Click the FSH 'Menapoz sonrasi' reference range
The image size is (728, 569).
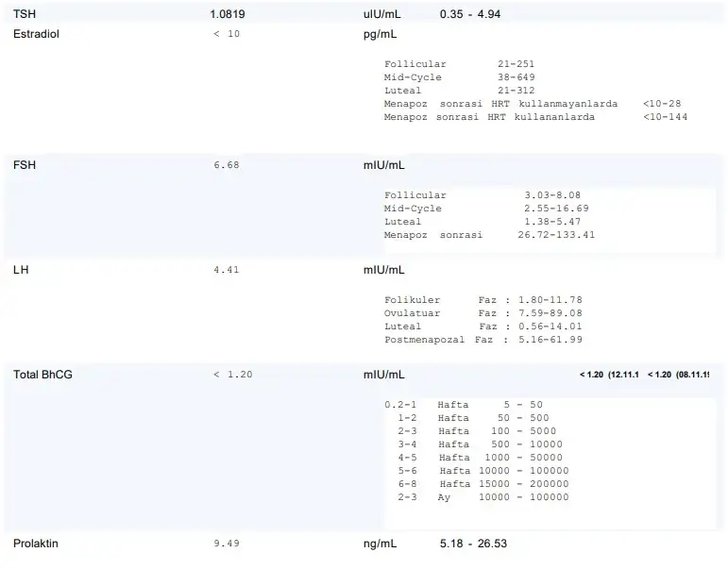(x=489, y=235)
